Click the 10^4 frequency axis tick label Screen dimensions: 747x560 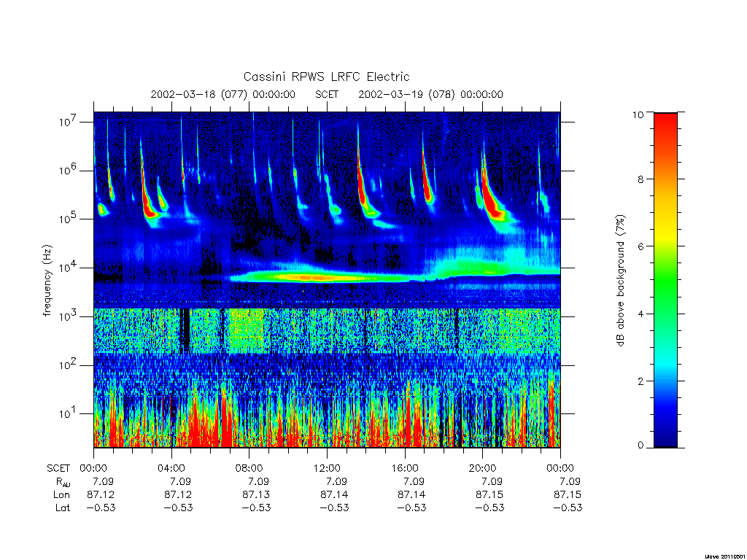(68, 268)
